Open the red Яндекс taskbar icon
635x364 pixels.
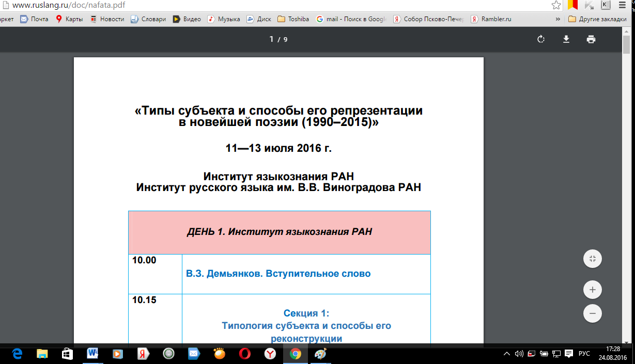click(144, 354)
